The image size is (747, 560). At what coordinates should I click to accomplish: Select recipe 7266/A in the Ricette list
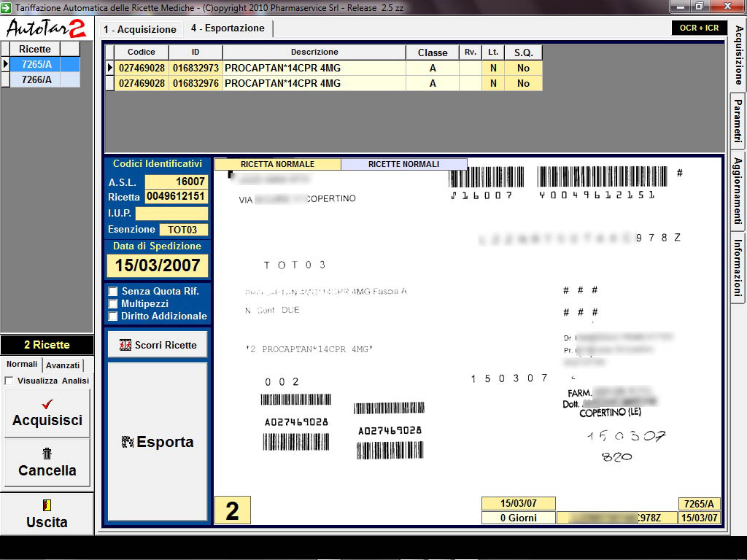(x=36, y=80)
